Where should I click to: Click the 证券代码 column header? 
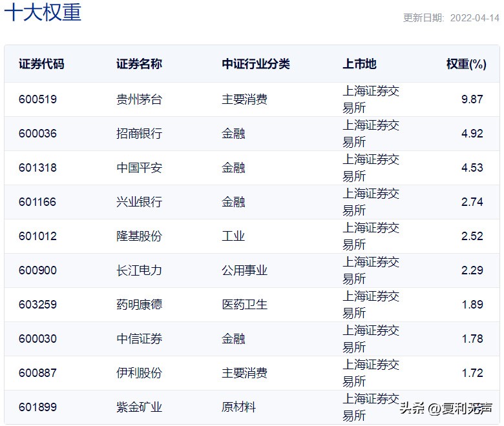pos(41,64)
